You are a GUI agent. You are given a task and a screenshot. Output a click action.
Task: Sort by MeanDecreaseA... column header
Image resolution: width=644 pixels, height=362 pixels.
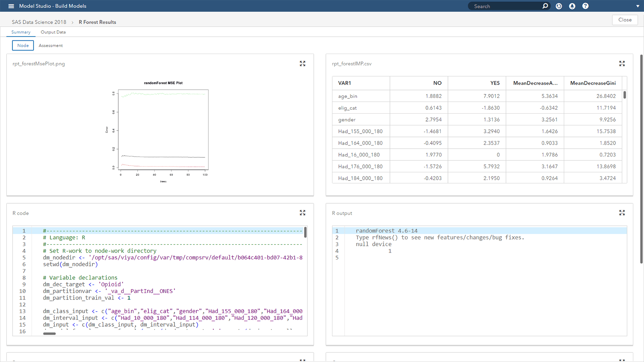pos(535,83)
